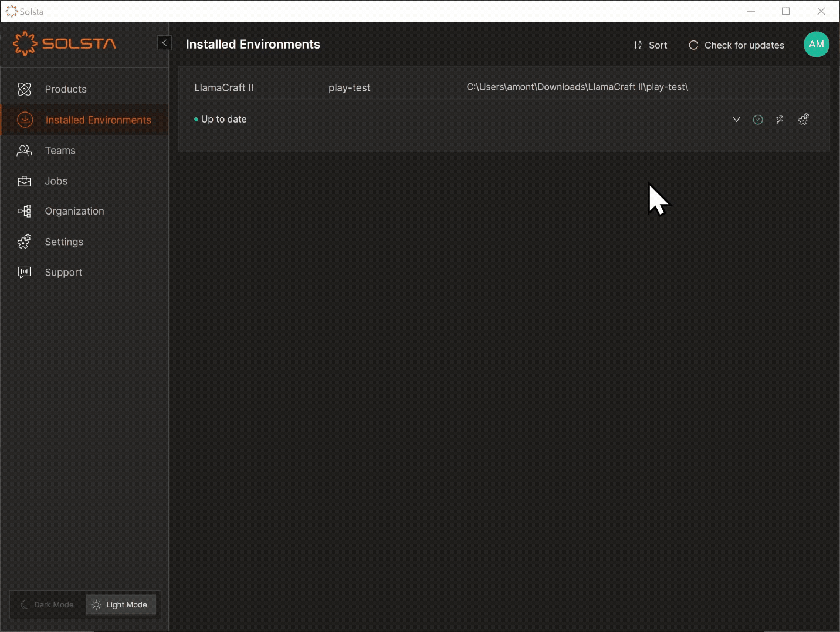The image size is (840, 632).
Task: Open Settings menu item
Action: 84,242
